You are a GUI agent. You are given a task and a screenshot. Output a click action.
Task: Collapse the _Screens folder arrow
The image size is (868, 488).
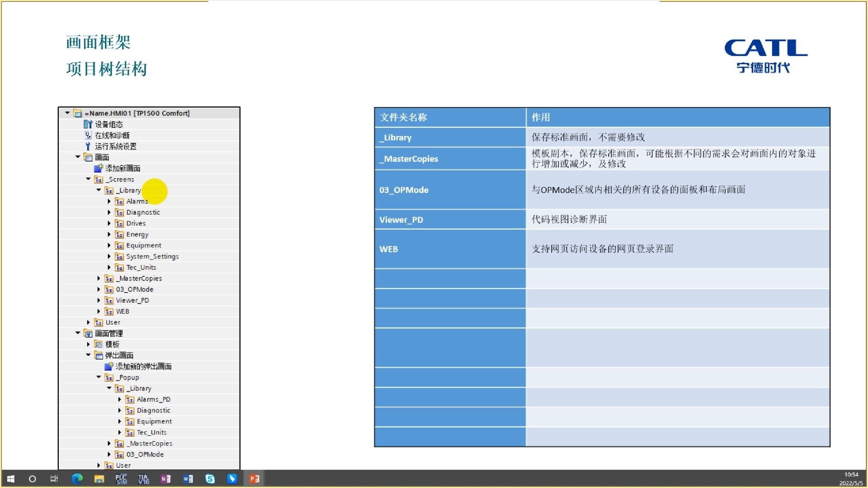pyautogui.click(x=88, y=179)
